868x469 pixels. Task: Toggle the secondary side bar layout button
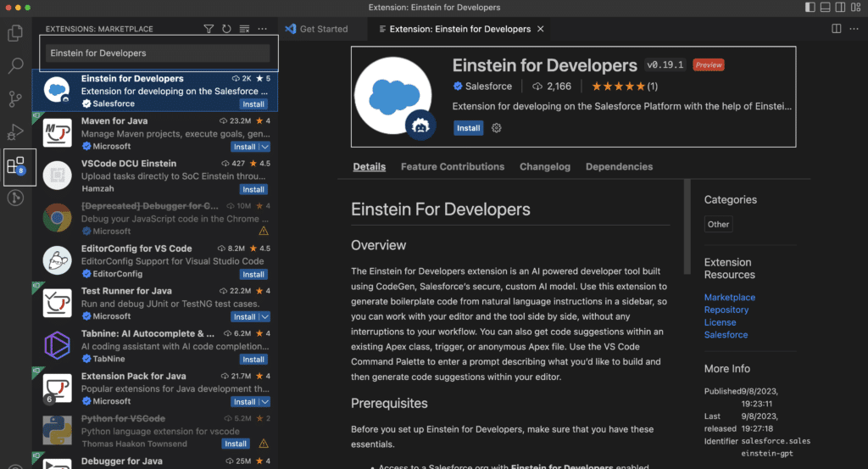[x=838, y=8]
